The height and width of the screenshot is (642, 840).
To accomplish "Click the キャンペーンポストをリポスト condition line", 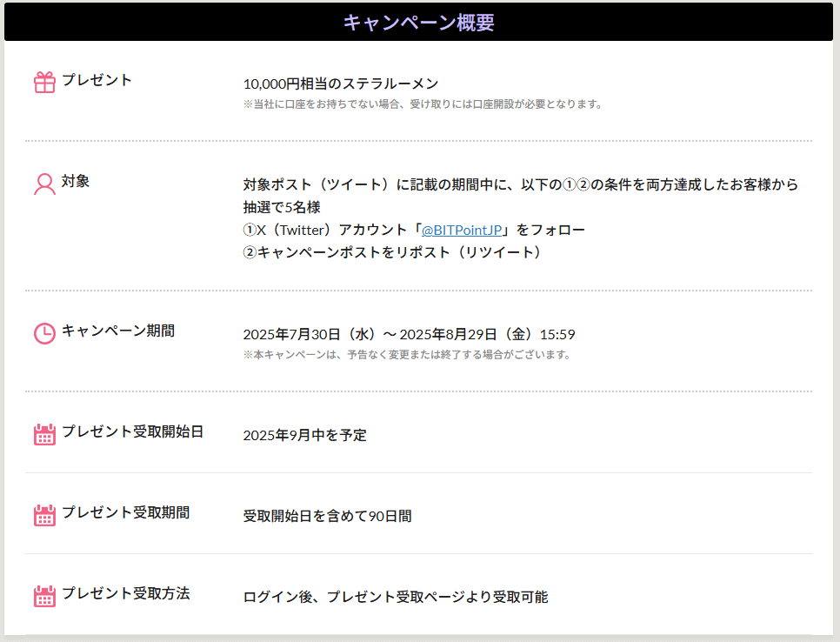I will click(392, 252).
